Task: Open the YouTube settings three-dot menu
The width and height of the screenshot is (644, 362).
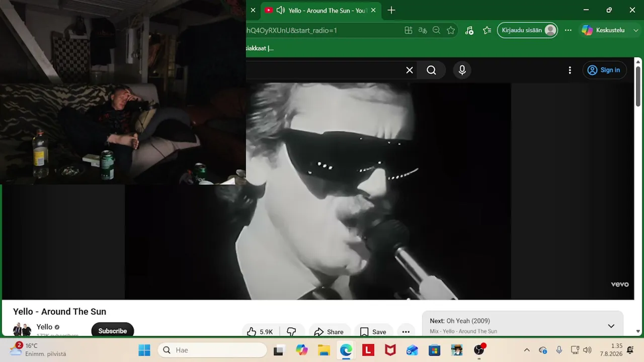Action: (570, 70)
